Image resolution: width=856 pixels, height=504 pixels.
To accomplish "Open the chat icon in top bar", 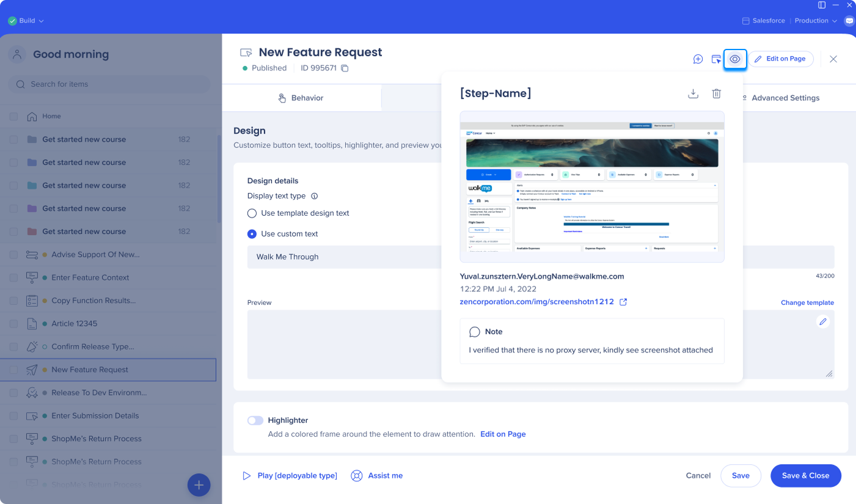I will click(x=849, y=21).
